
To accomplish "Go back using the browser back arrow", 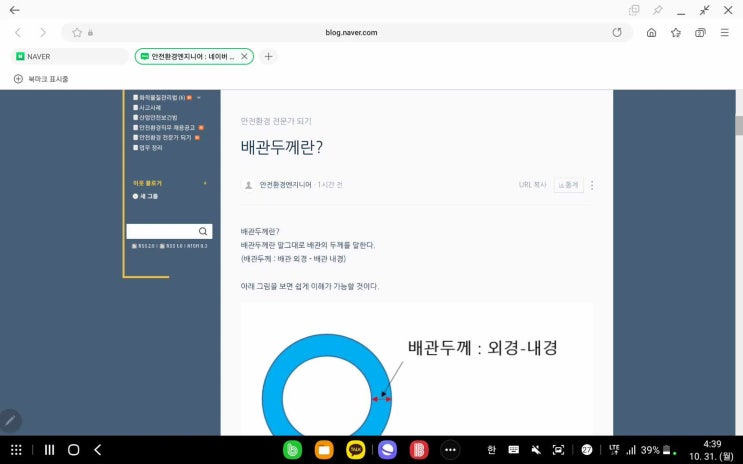I will tap(18, 33).
